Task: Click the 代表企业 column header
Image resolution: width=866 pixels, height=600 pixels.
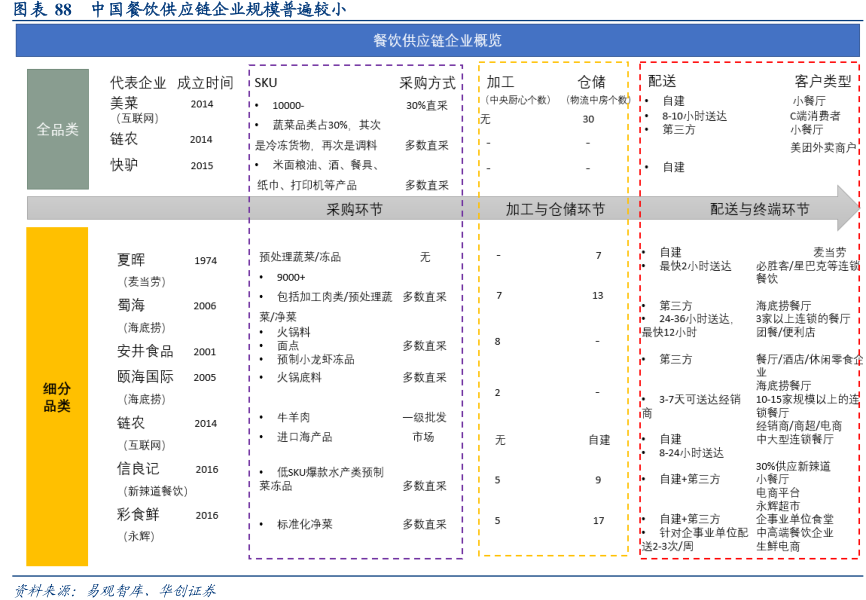Action: coord(138,82)
